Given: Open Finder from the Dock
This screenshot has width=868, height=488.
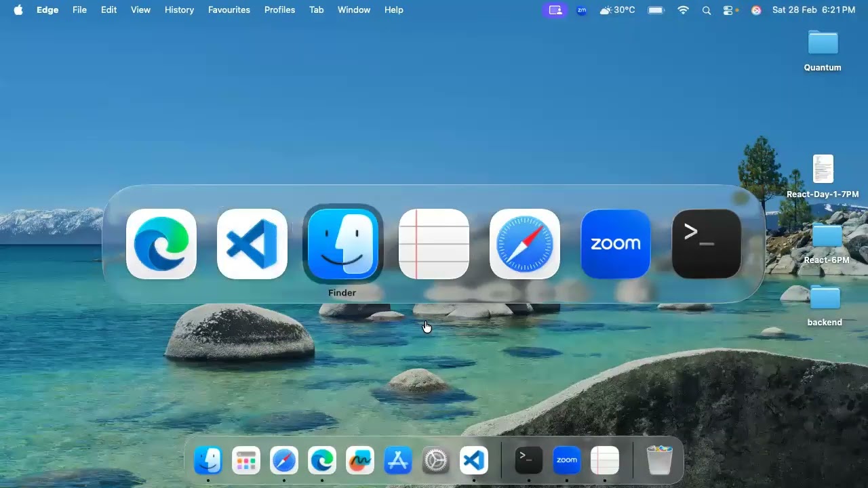Looking at the screenshot, I should coord(208,461).
